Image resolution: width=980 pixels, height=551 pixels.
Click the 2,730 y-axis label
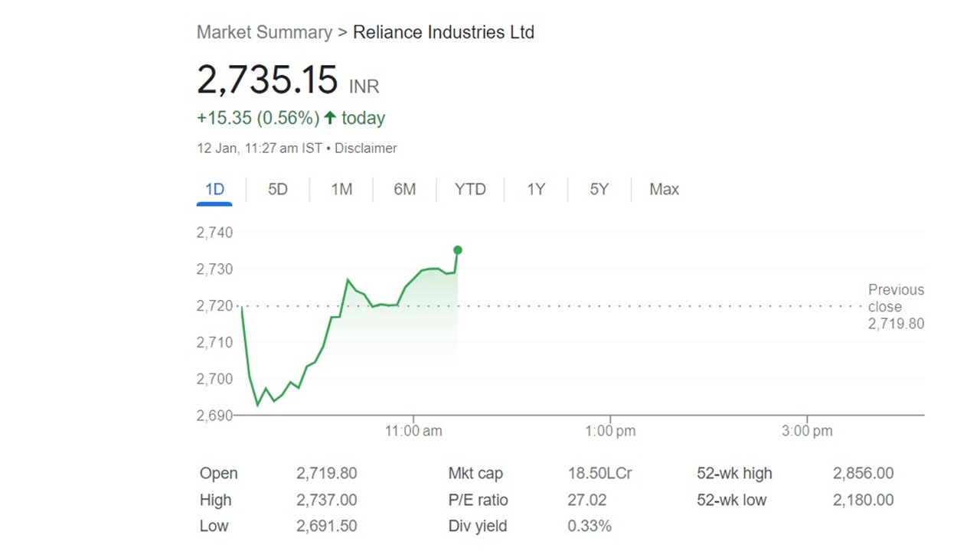(214, 269)
